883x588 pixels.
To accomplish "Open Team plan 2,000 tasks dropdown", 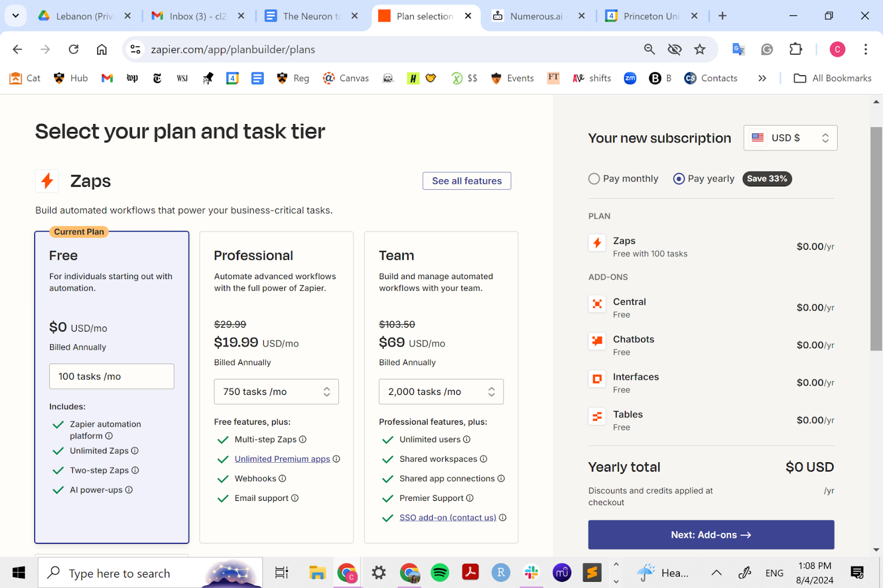I will click(441, 392).
